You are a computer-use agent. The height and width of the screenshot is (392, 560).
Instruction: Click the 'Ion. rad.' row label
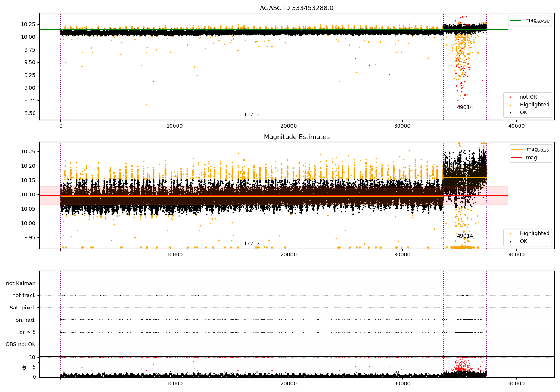pyautogui.click(x=25, y=320)
